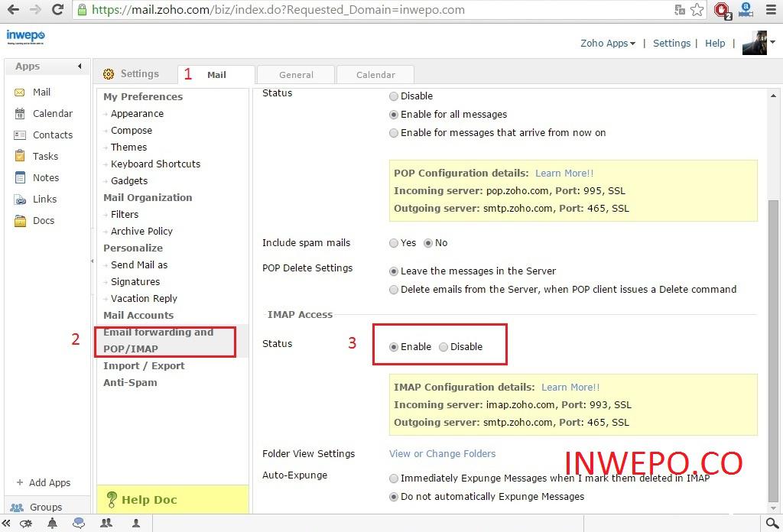The height and width of the screenshot is (532, 783).
Task: Choose No for include spam mails
Action: 428,243
